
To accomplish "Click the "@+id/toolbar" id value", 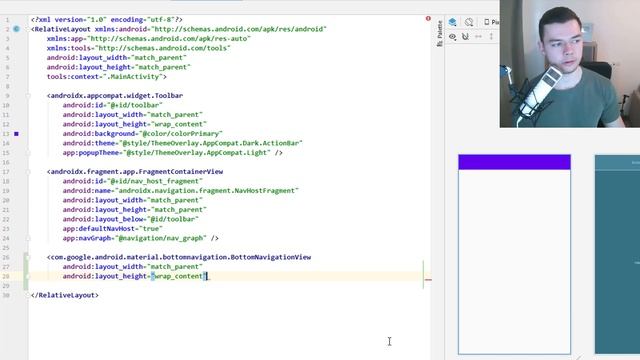I will 134,105.
